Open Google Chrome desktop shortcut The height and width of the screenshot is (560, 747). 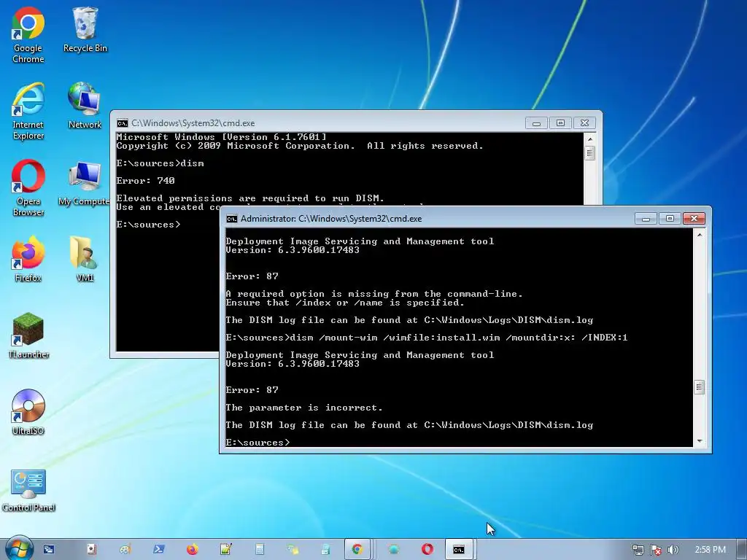tap(28, 36)
